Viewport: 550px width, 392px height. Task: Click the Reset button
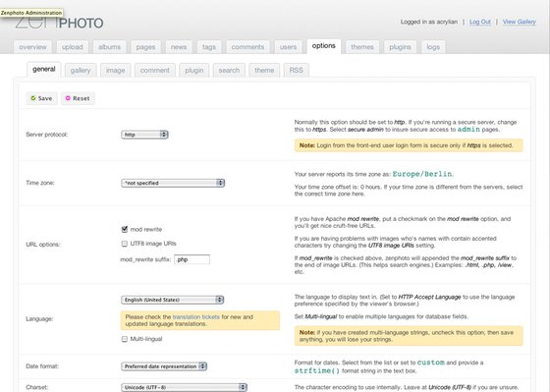tap(78, 98)
